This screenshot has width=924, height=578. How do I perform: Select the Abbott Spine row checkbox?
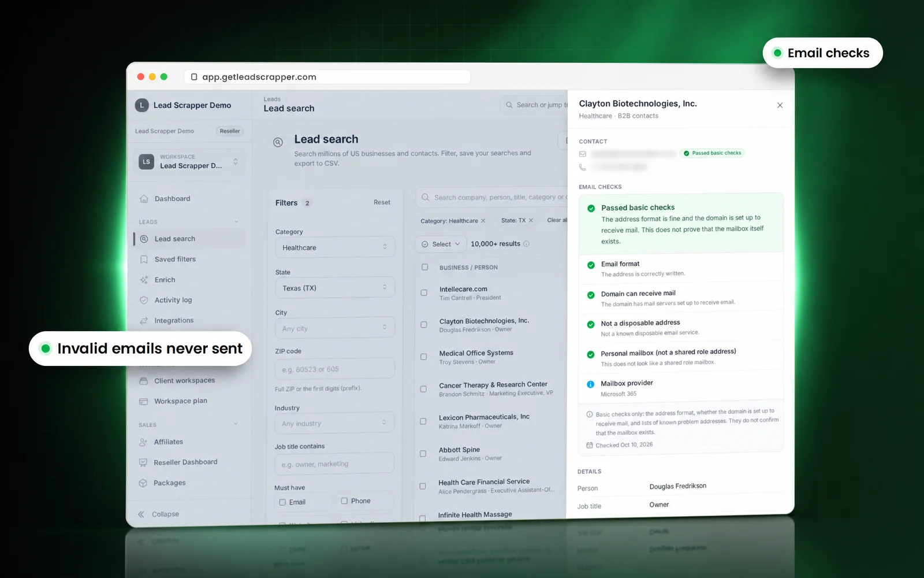pyautogui.click(x=423, y=454)
